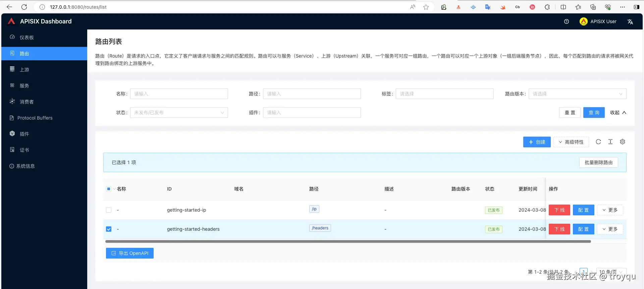This screenshot has height=289, width=644.
Task: Open the browser sidebar toggle icon
Action: [x=637, y=7]
